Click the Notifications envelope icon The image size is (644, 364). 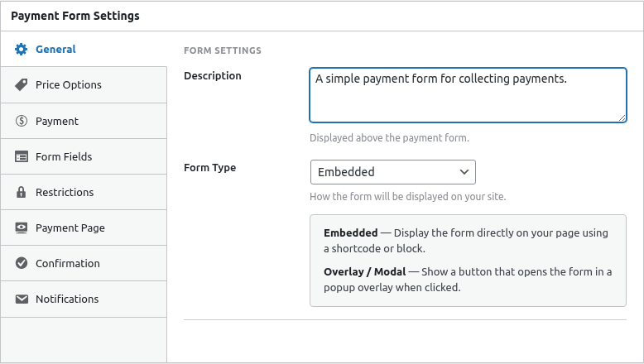[22, 299]
